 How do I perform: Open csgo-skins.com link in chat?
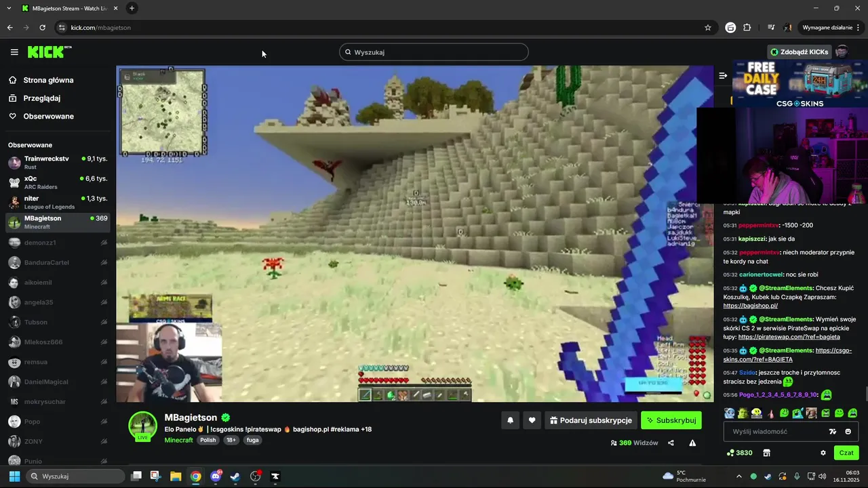pos(787,354)
